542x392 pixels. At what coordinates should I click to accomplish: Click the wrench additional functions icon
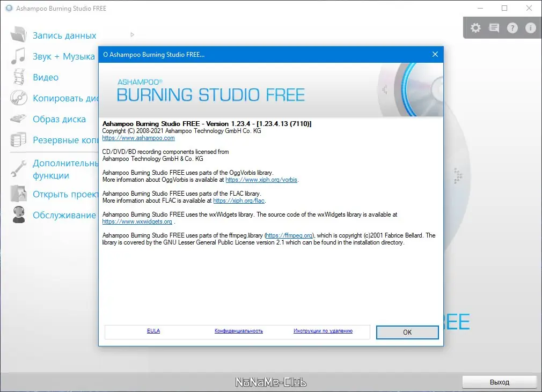(x=18, y=168)
